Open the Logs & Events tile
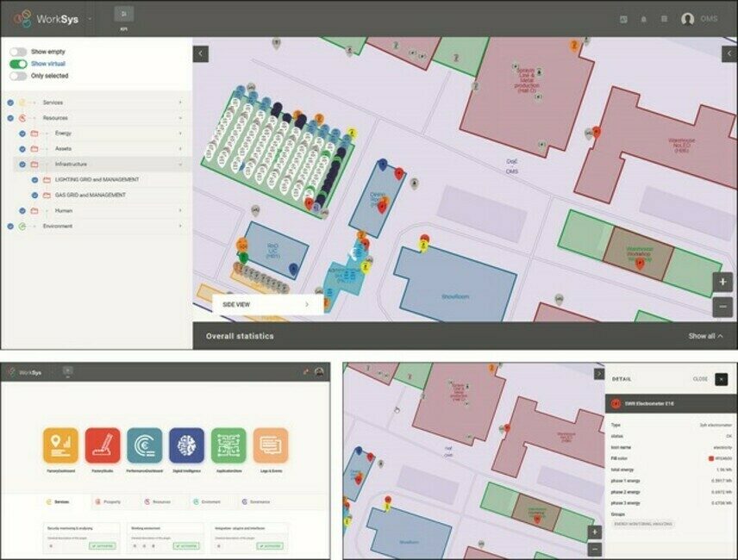 tap(271, 445)
